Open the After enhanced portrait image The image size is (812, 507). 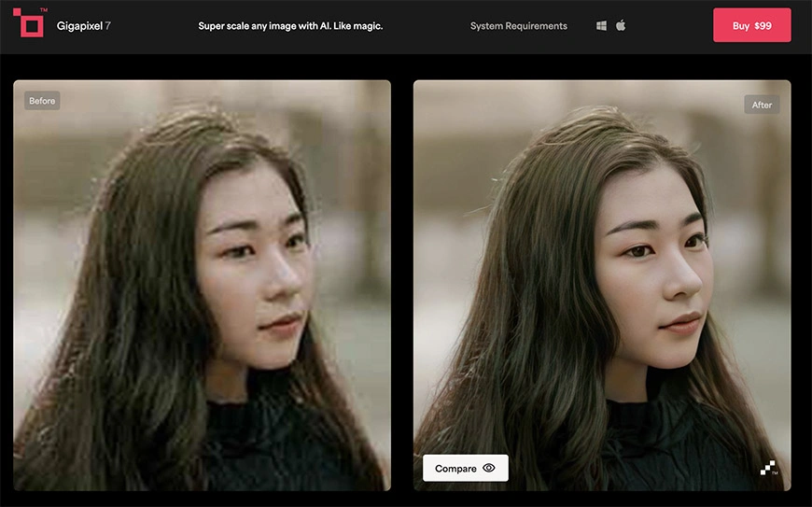(602, 286)
